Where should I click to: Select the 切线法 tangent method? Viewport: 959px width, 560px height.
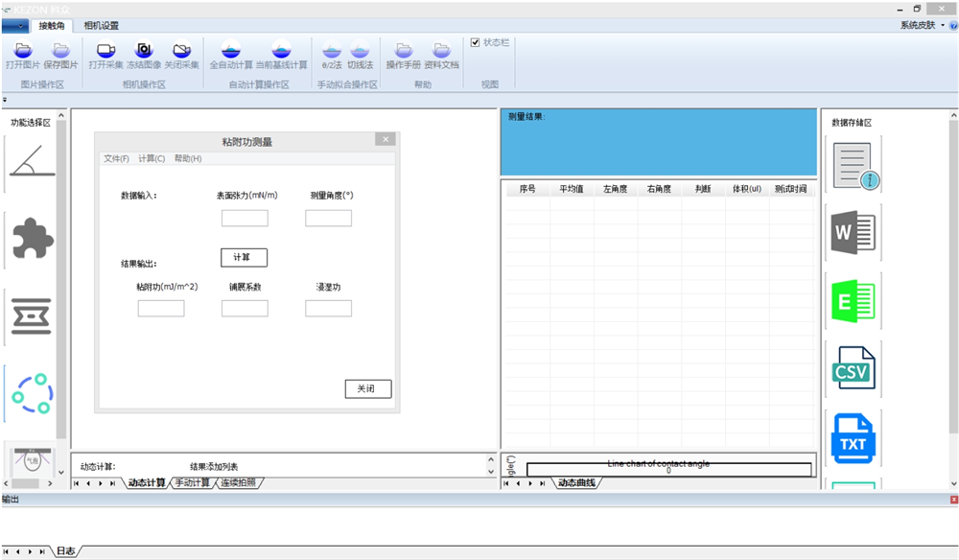pyautogui.click(x=360, y=56)
